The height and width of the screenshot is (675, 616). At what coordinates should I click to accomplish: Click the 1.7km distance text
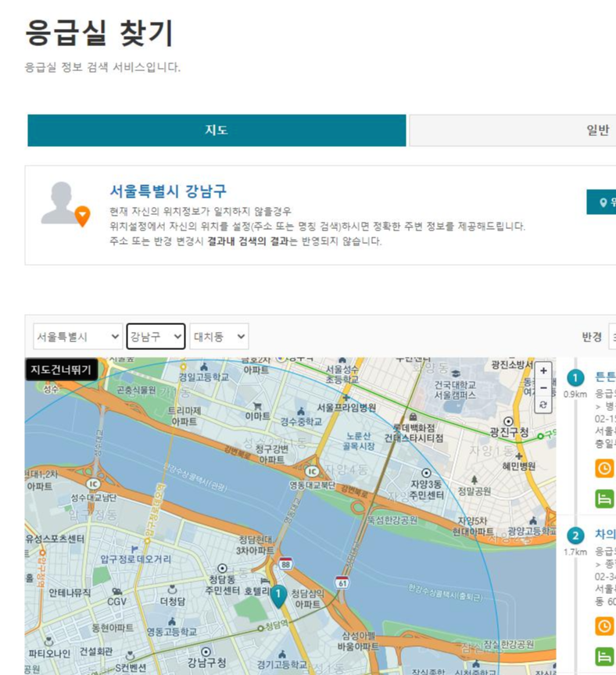point(575,552)
